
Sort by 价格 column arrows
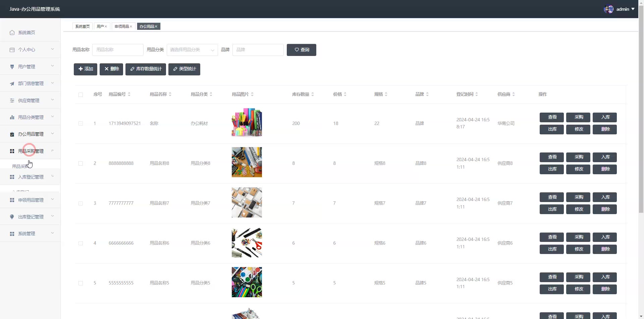345,94
